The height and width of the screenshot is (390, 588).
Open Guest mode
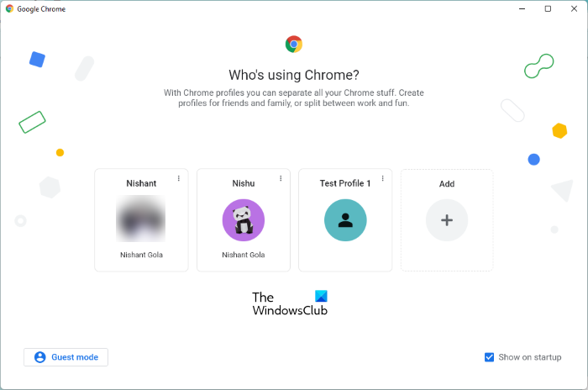pos(66,357)
